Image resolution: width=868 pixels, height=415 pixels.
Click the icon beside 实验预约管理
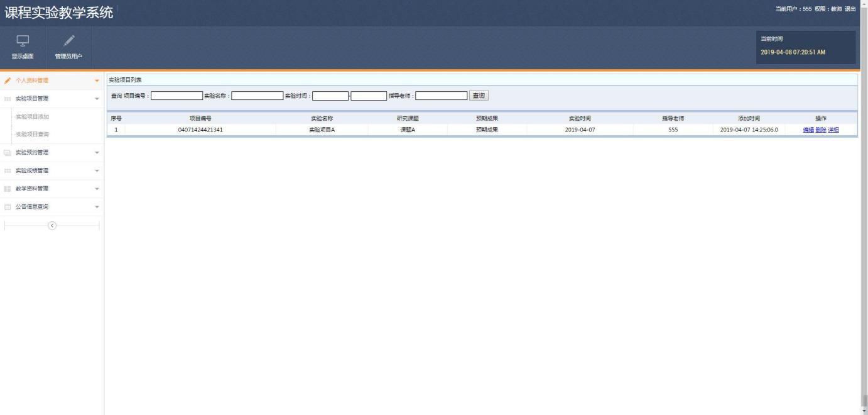tap(8, 153)
